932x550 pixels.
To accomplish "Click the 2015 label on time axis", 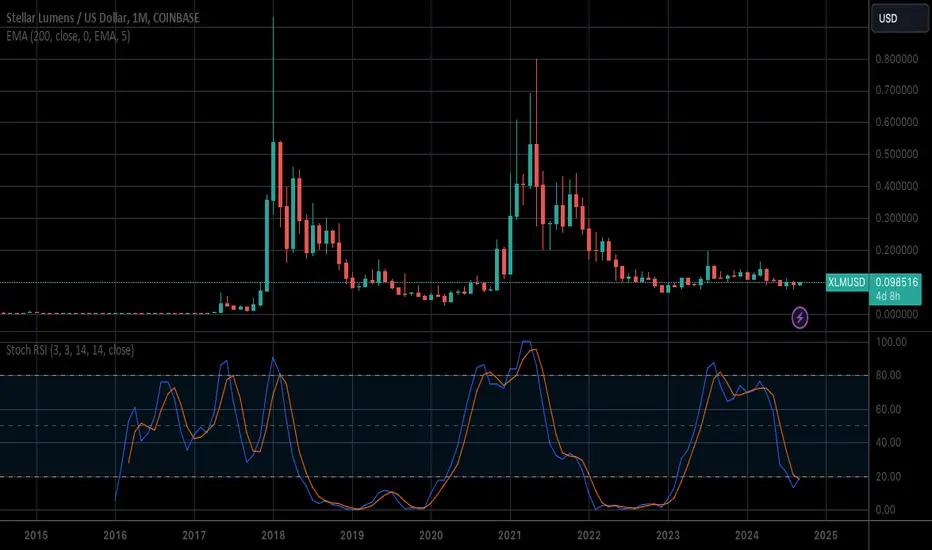I will [x=36, y=535].
